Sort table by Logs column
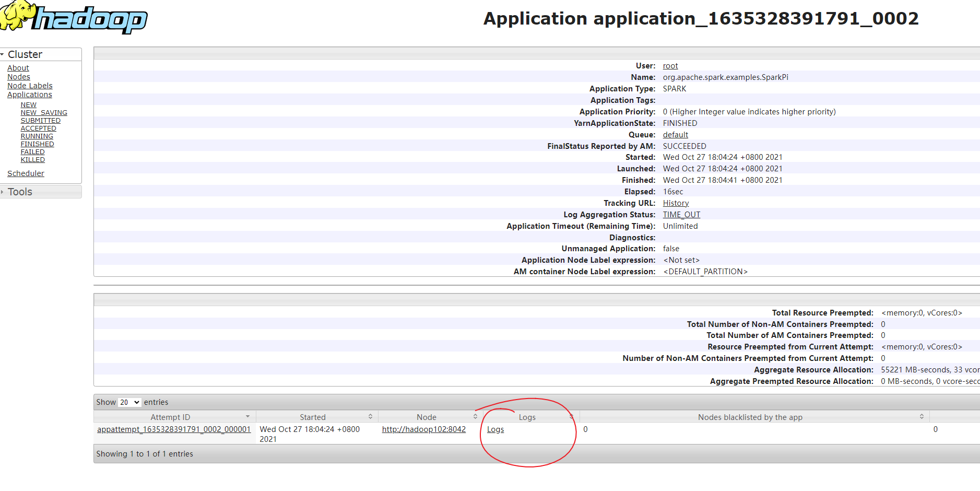The height and width of the screenshot is (491, 980). click(532, 417)
